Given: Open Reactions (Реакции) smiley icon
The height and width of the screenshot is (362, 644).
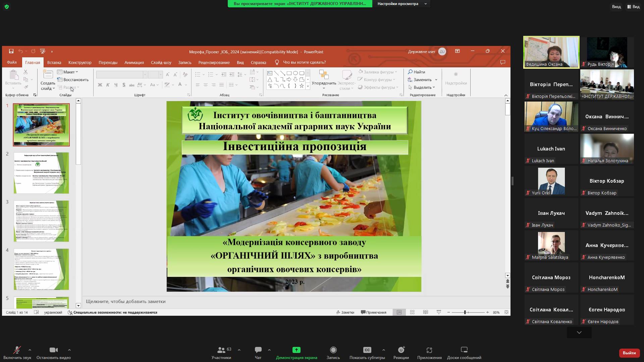Looking at the screenshot, I should click(401, 350).
